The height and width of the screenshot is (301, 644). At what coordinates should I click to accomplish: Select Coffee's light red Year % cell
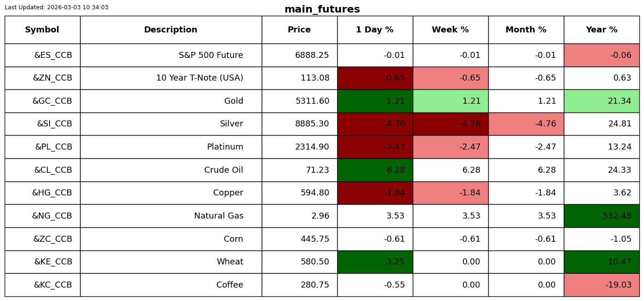point(601,285)
